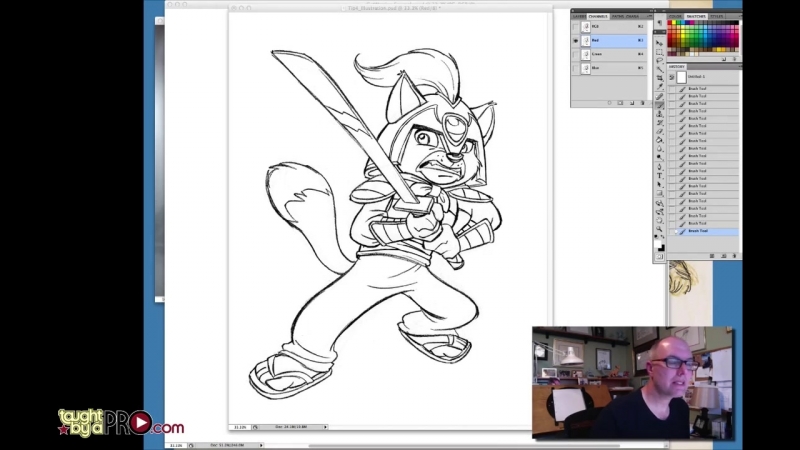The height and width of the screenshot is (450, 800).
Task: Select the Pen tool
Action: pos(659,166)
